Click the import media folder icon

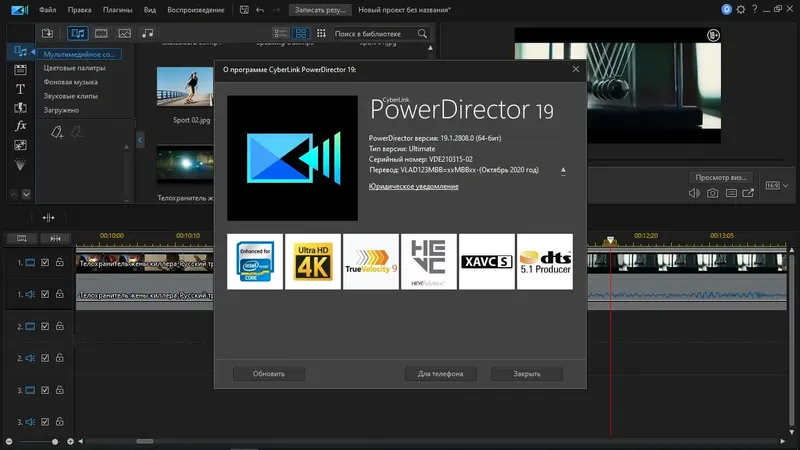pyautogui.click(x=47, y=34)
